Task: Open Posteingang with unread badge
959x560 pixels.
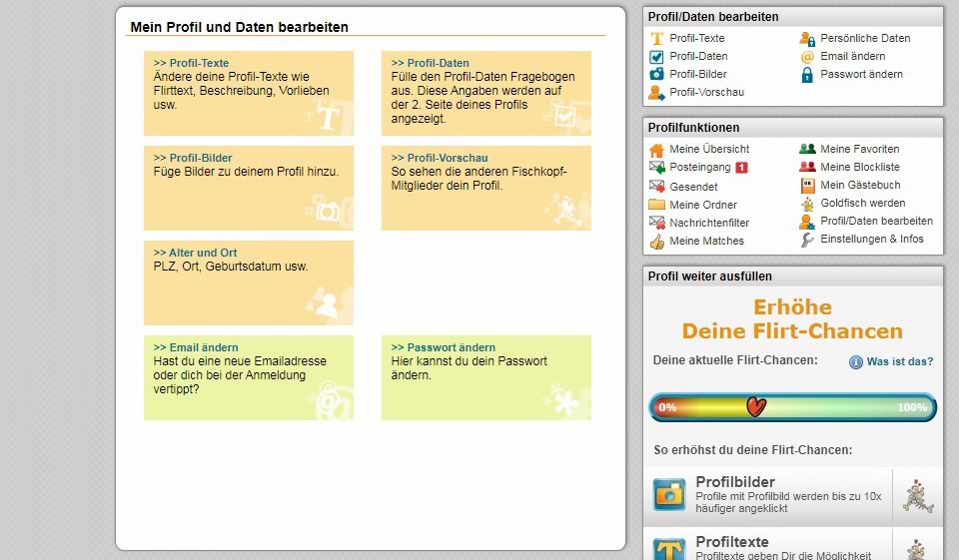Action: (x=699, y=168)
